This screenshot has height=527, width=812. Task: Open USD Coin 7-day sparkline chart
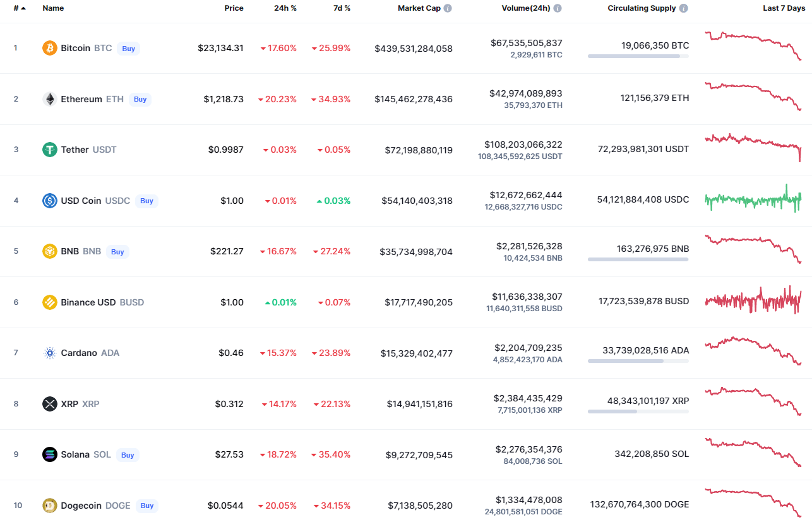point(753,200)
